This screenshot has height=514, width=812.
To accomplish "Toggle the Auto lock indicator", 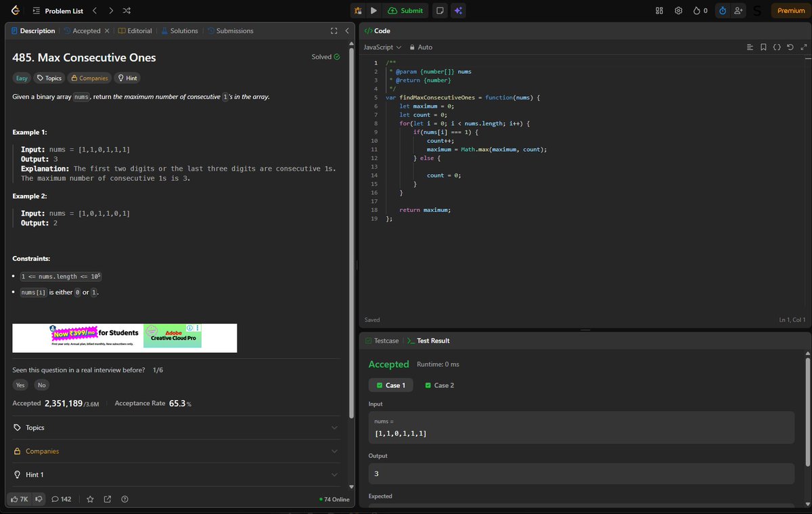I will (422, 47).
